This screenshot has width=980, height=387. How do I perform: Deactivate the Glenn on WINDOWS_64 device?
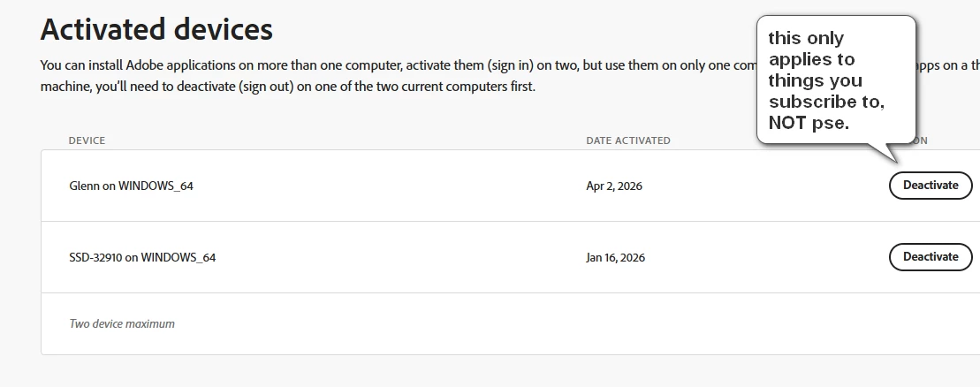click(x=931, y=186)
